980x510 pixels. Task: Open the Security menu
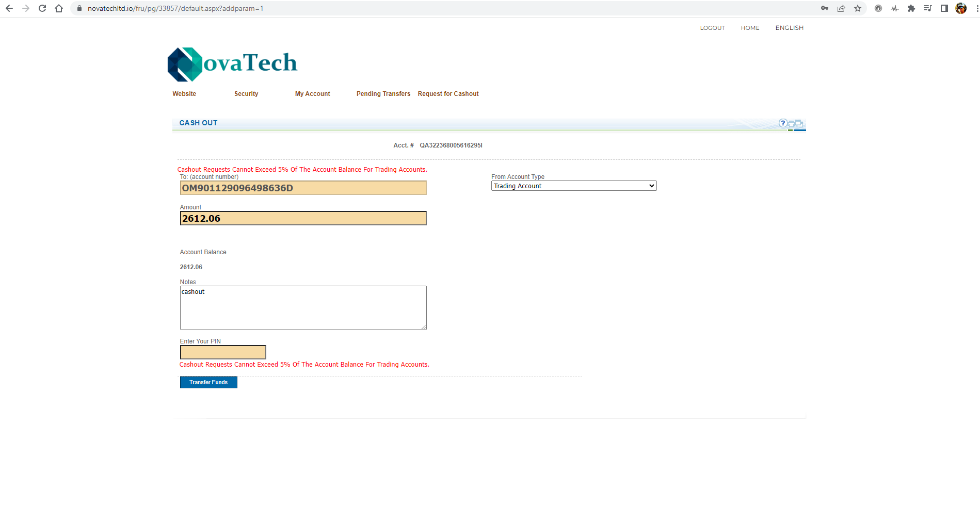(x=246, y=94)
